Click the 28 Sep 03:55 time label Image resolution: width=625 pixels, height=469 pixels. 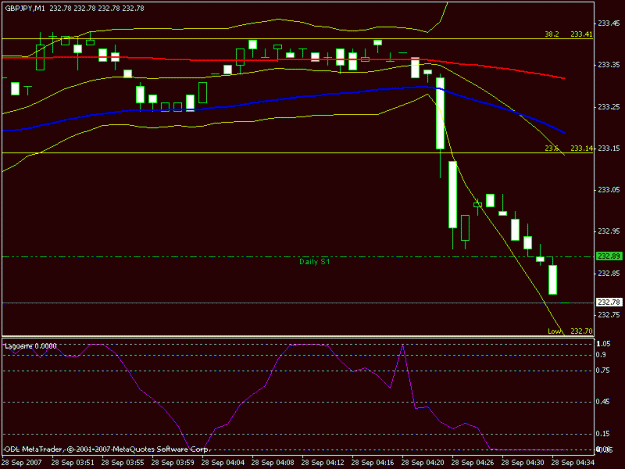coord(122,462)
